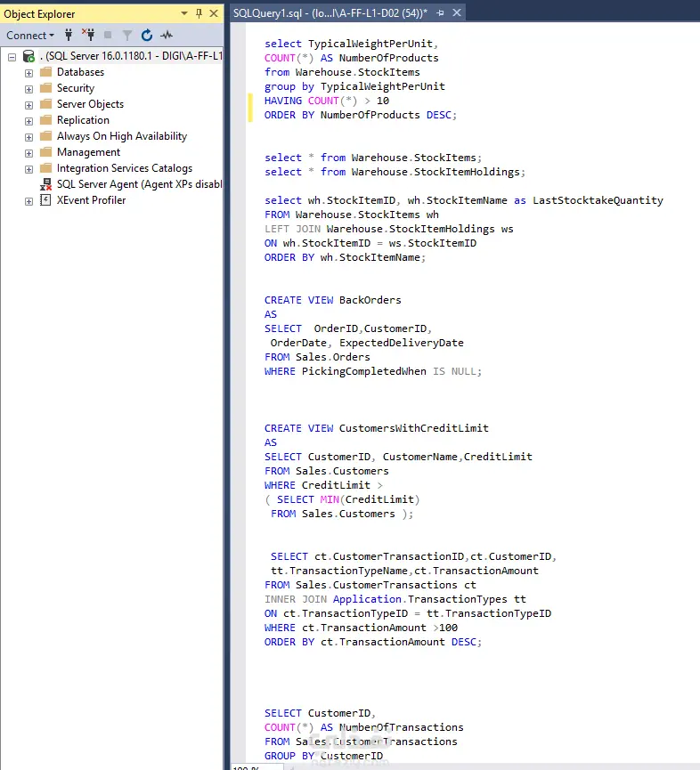700x770 pixels.
Task: Close the Object Explorer panel
Action: [x=214, y=13]
